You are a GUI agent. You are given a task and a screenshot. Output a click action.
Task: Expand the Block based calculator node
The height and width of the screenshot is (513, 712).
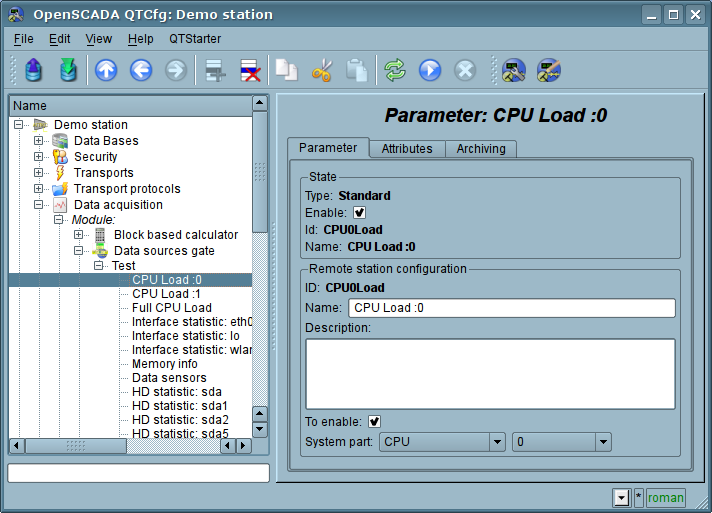(79, 235)
